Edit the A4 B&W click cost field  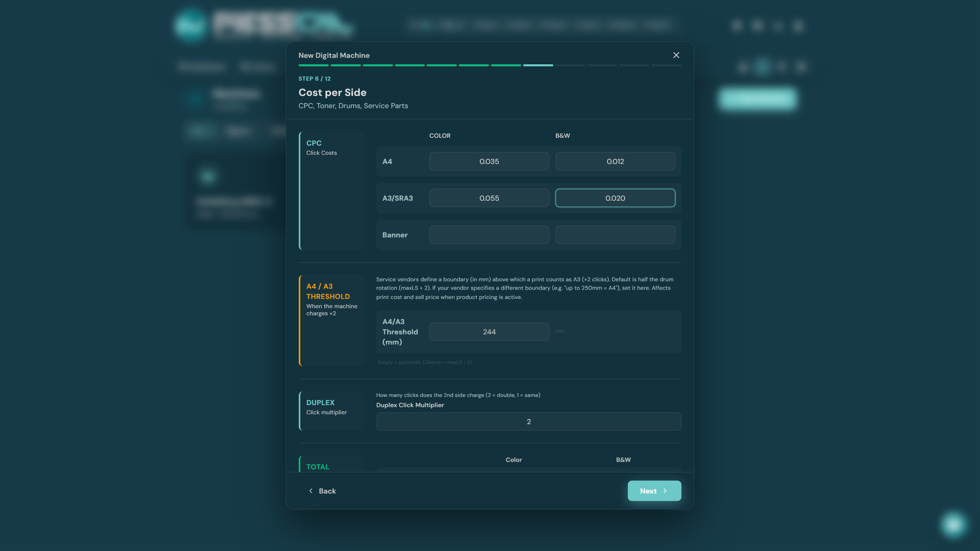[615, 161]
